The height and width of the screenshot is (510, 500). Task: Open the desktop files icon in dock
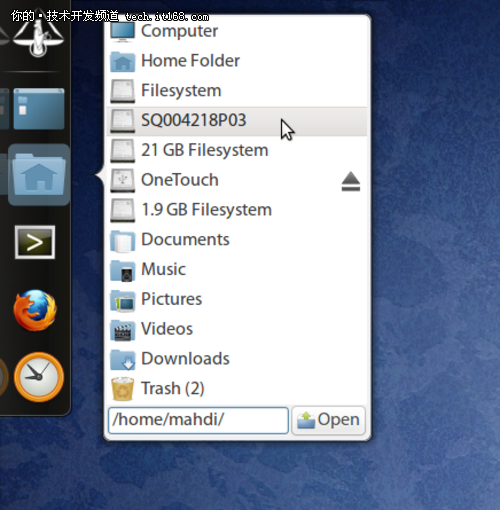point(39,109)
